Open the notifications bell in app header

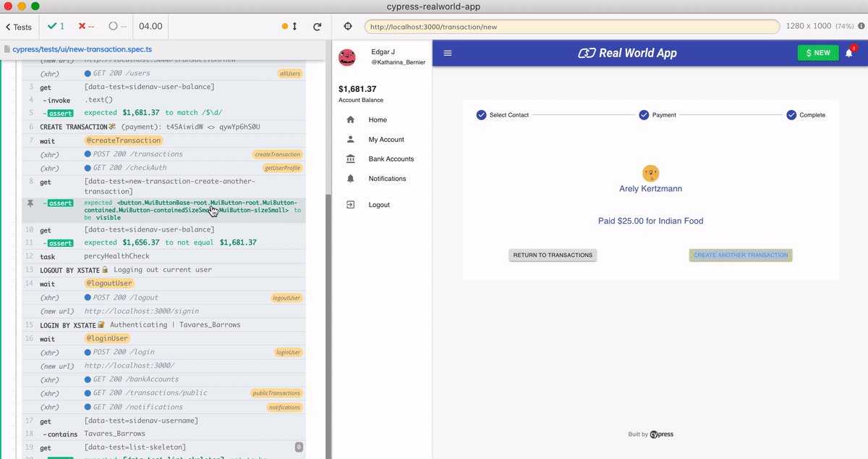pos(849,53)
